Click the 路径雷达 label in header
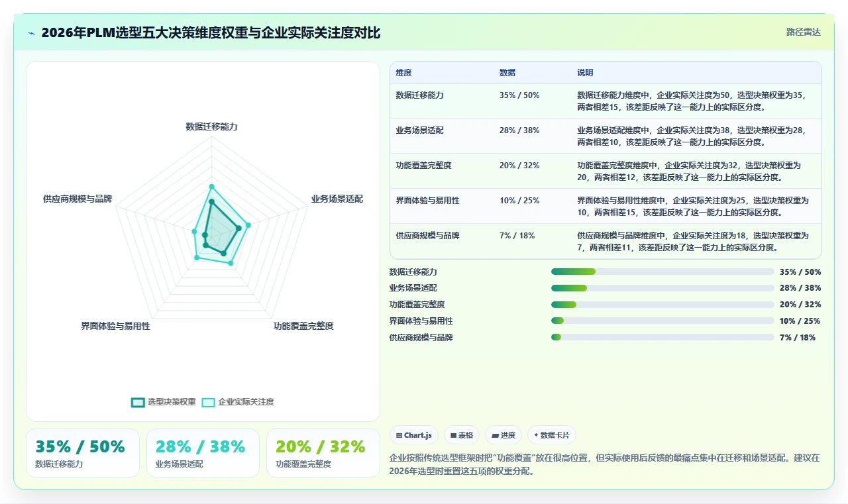The width and height of the screenshot is (848, 504). tap(803, 32)
